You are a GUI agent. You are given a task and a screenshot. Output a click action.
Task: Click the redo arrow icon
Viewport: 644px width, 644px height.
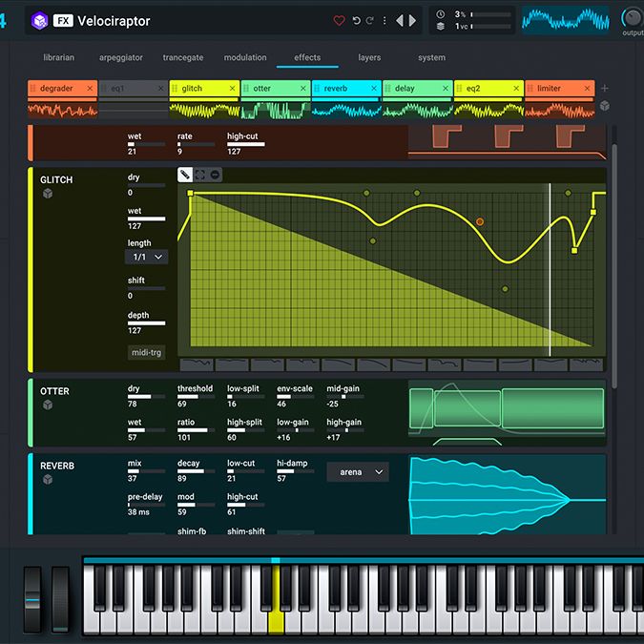(369, 21)
